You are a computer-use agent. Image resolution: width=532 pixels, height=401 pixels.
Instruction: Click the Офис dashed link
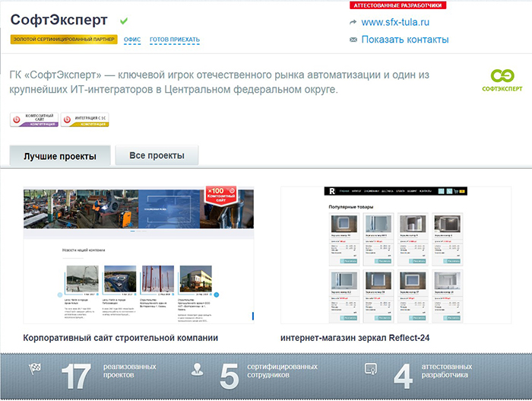(x=132, y=40)
